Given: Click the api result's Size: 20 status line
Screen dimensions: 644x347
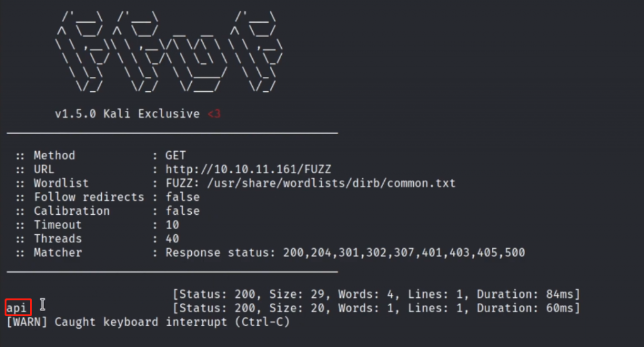Looking at the screenshot, I should (x=375, y=308).
